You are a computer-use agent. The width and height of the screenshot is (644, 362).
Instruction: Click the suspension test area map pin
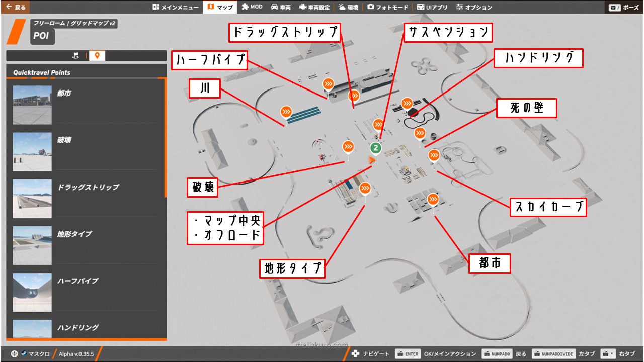click(378, 124)
